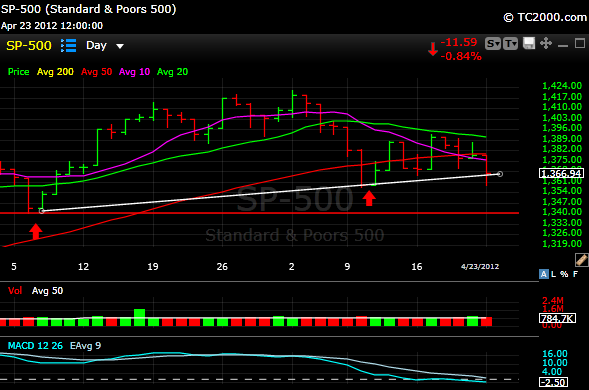Image resolution: width=589 pixels, height=390 pixels.
Task: Select the Day timeframe label
Action: click(97, 45)
